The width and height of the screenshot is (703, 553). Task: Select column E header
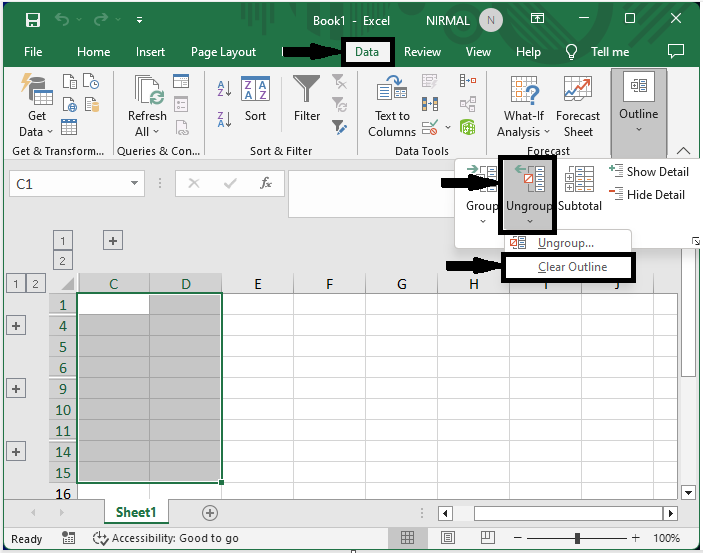click(x=258, y=284)
